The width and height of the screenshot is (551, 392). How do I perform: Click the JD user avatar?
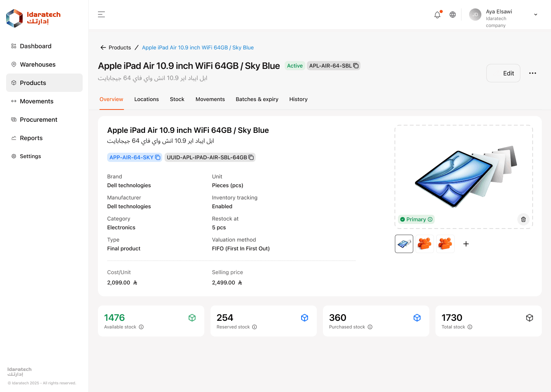475,15
